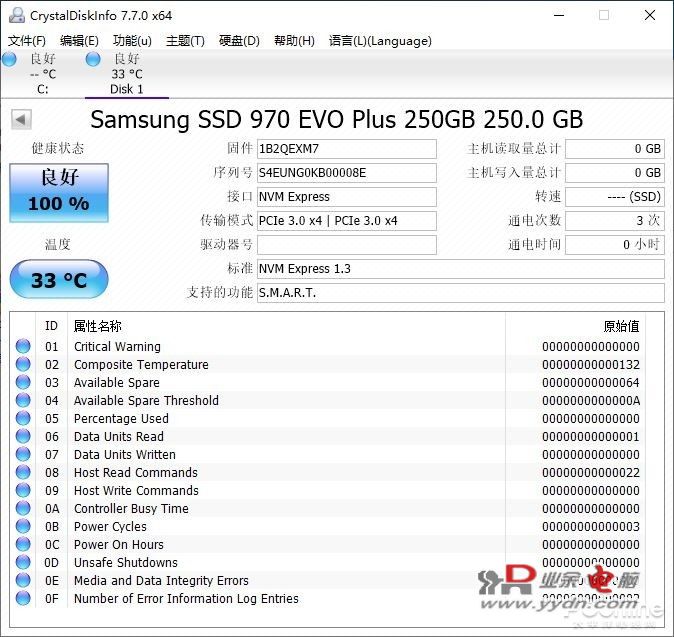Open the 硬盘(D) menu

point(239,41)
